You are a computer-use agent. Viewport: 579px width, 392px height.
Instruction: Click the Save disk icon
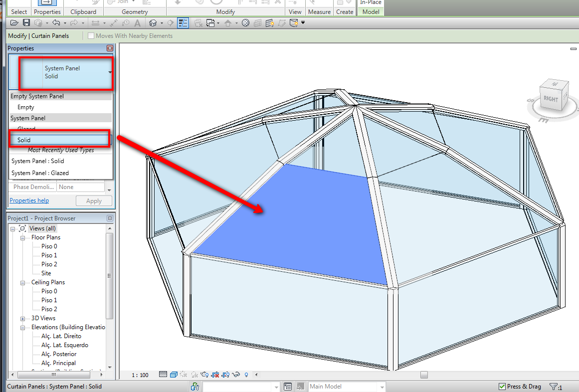pos(26,23)
